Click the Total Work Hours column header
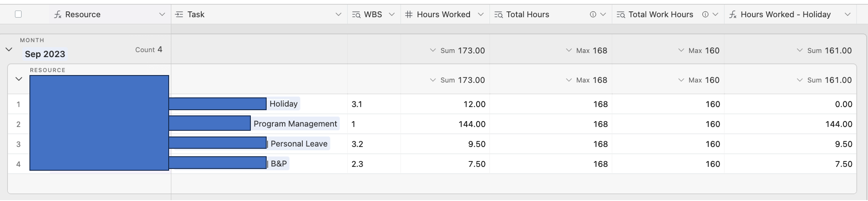This screenshot has width=868, height=201. (x=668, y=14)
